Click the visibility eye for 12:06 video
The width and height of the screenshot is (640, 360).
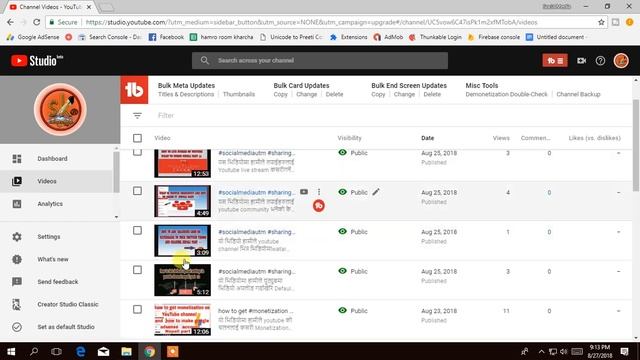pos(342,310)
